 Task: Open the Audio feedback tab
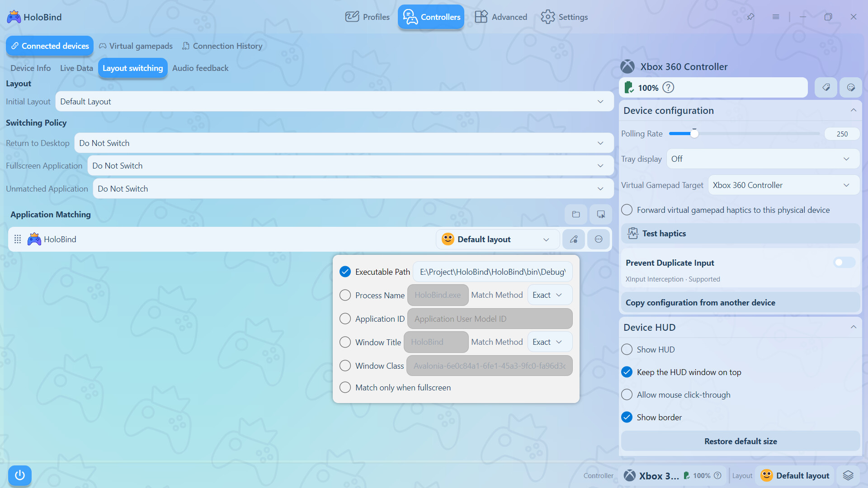pyautogui.click(x=200, y=68)
